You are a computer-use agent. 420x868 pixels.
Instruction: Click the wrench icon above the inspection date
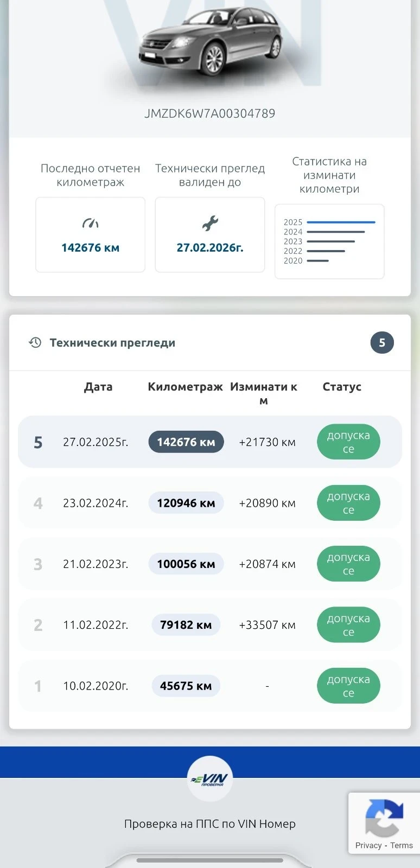[210, 223]
